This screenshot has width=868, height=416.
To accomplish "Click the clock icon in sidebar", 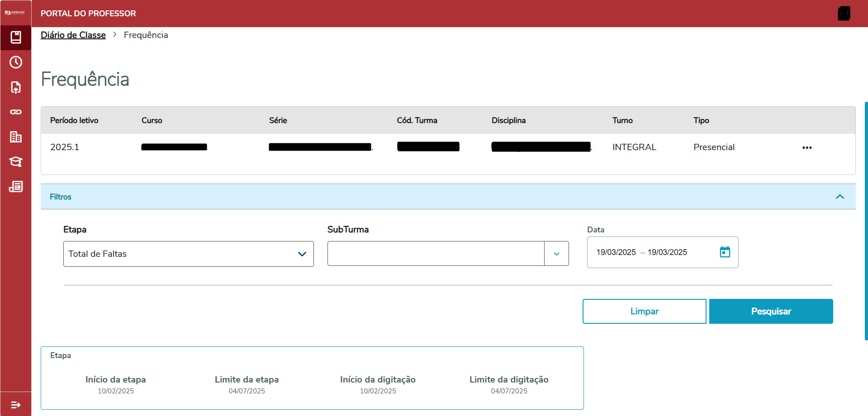I will pyautogui.click(x=16, y=62).
